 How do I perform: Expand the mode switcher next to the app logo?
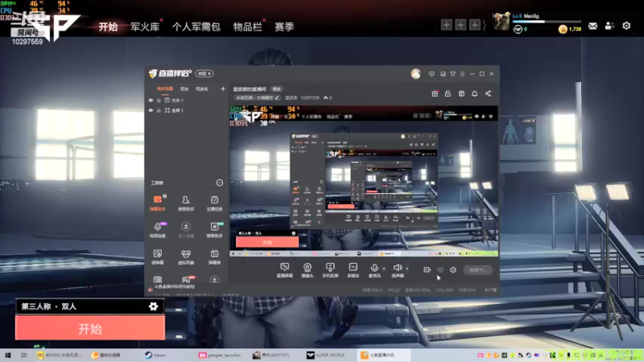coord(204,73)
